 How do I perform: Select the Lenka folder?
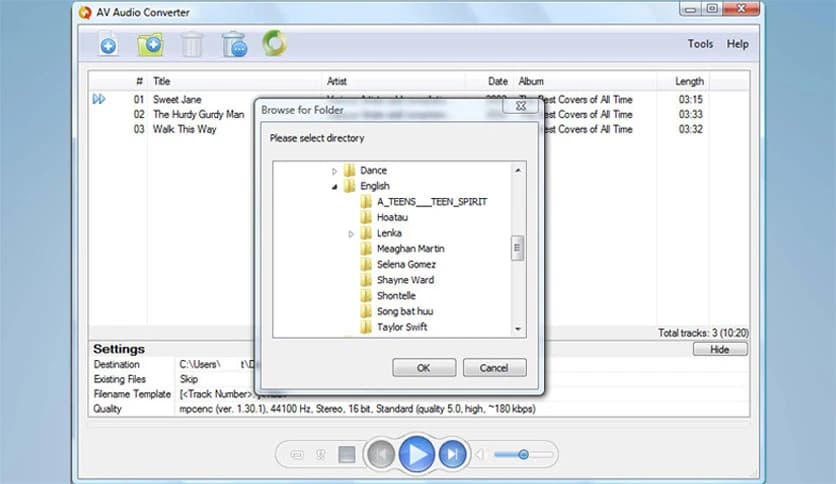pyautogui.click(x=389, y=233)
